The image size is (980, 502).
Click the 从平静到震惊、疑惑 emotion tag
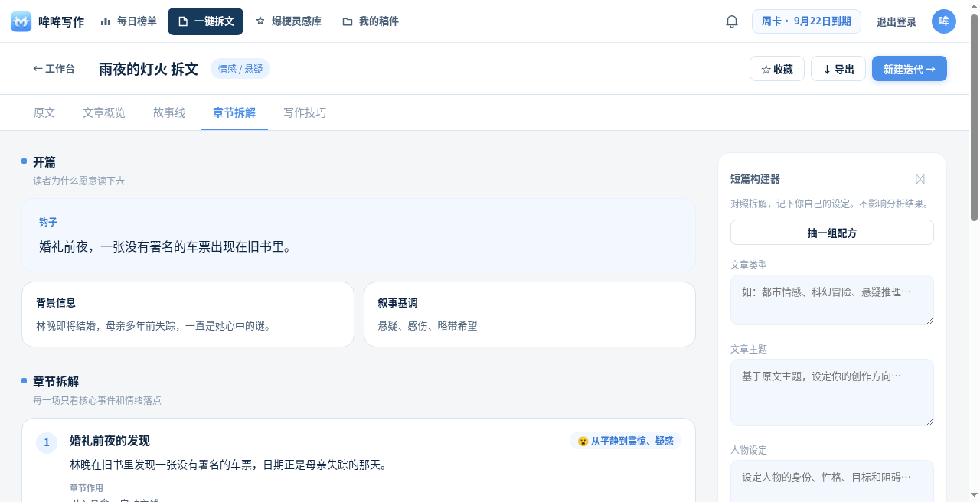pos(626,441)
